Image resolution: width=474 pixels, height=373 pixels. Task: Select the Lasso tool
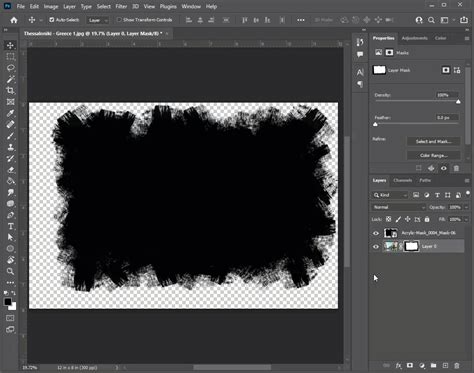pyautogui.click(x=10, y=68)
